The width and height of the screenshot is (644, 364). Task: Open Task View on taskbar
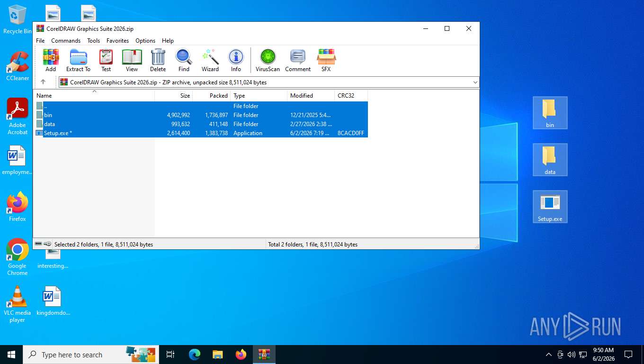point(170,355)
